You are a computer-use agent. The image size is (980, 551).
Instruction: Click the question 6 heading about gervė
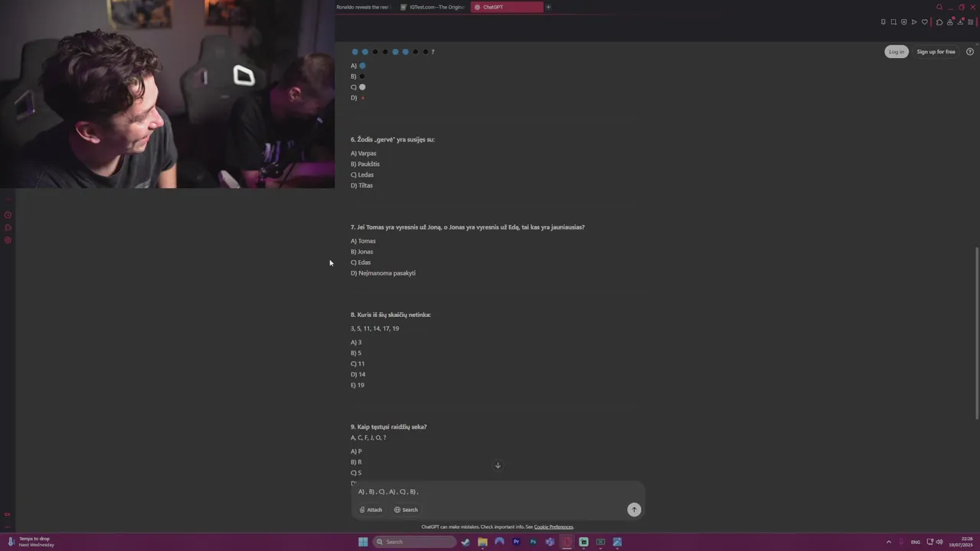[x=393, y=139]
